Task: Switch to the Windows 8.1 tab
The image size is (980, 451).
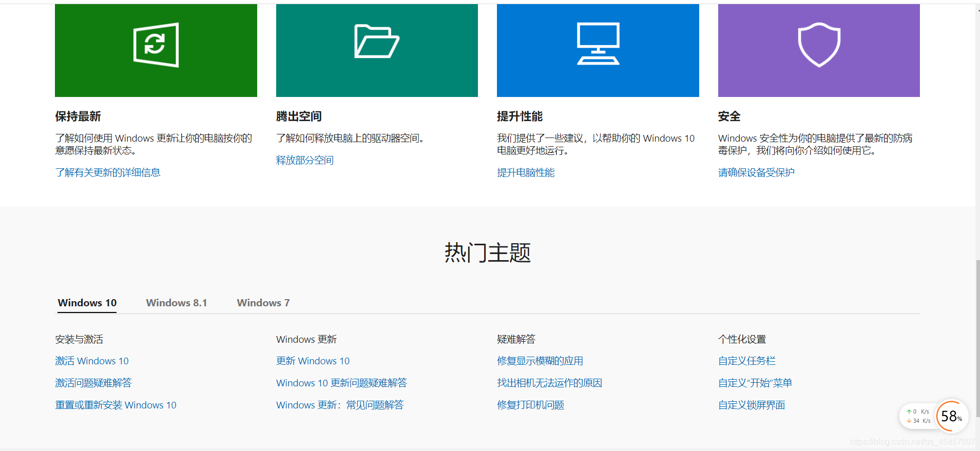Action: 177,303
